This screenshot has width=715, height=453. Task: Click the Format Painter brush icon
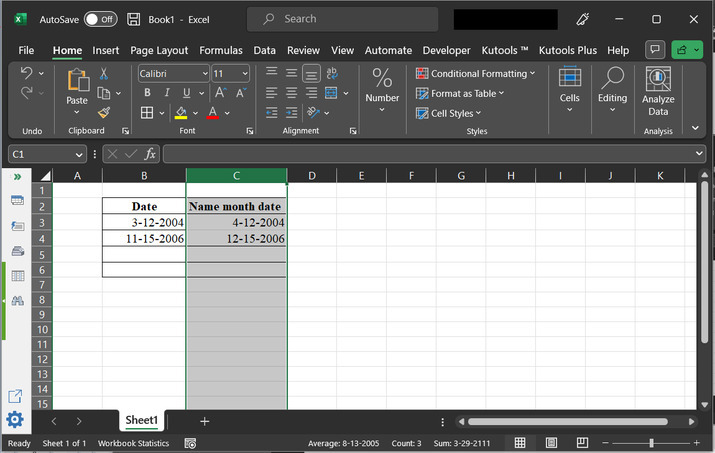104,112
